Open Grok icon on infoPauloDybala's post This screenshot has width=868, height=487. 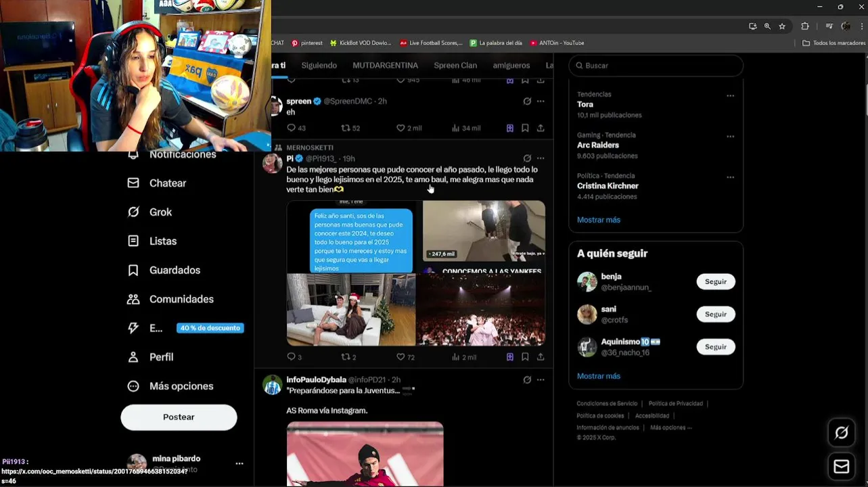pyautogui.click(x=527, y=380)
